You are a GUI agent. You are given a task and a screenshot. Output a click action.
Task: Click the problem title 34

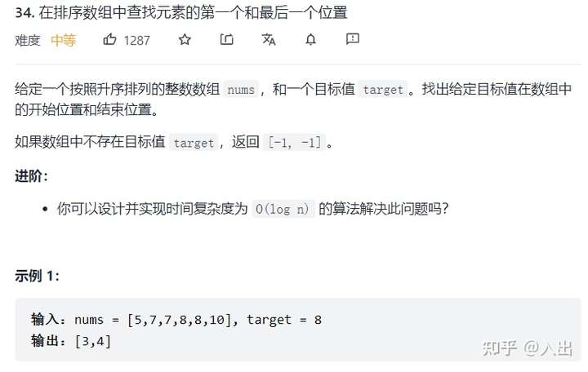click(x=181, y=12)
